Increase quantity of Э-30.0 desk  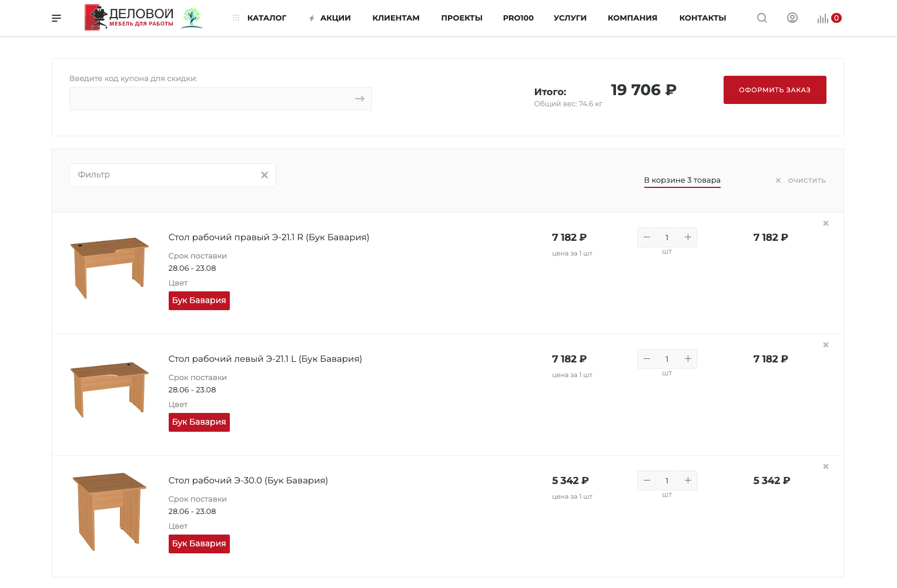click(x=688, y=481)
